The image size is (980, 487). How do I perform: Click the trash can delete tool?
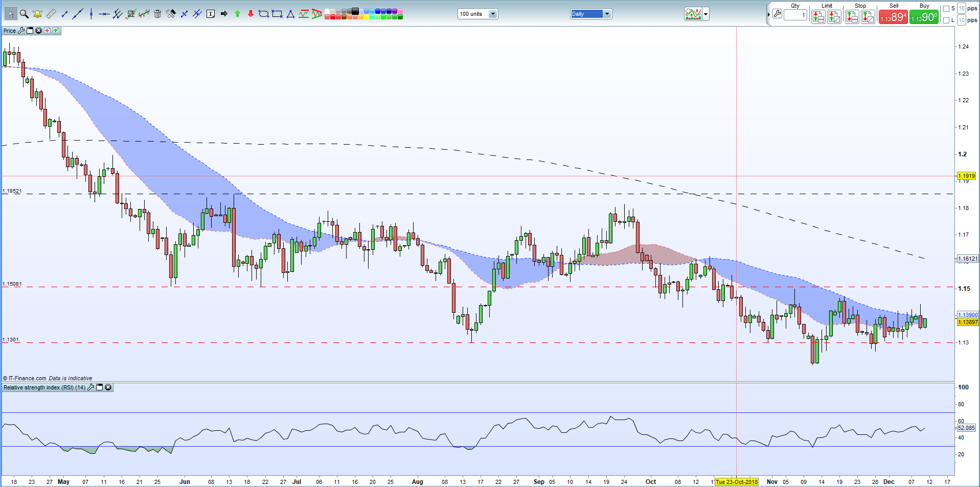[x=157, y=14]
